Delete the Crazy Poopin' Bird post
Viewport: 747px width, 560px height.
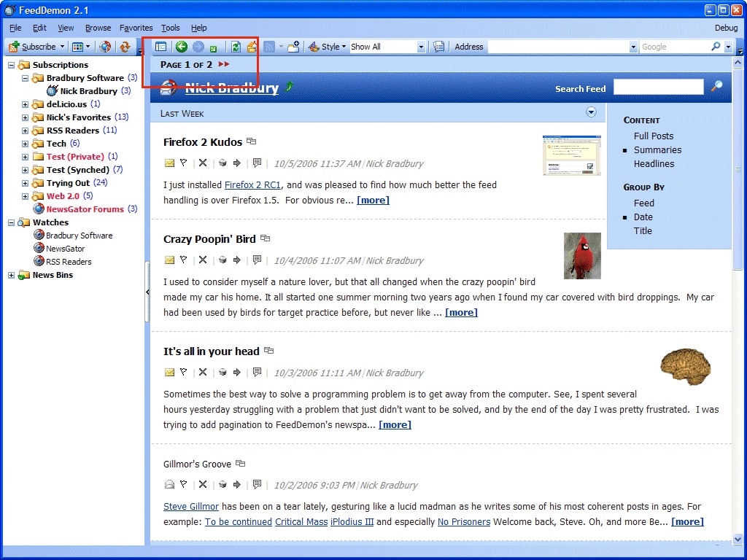(203, 260)
